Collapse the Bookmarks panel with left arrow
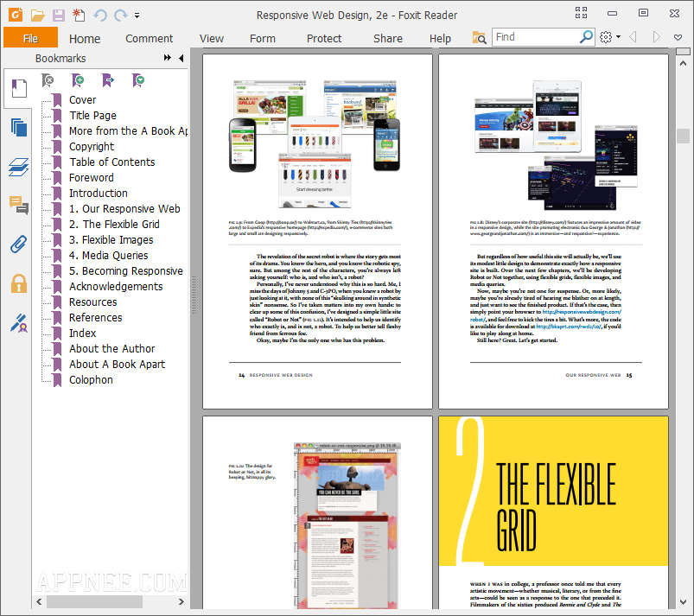 (x=181, y=58)
